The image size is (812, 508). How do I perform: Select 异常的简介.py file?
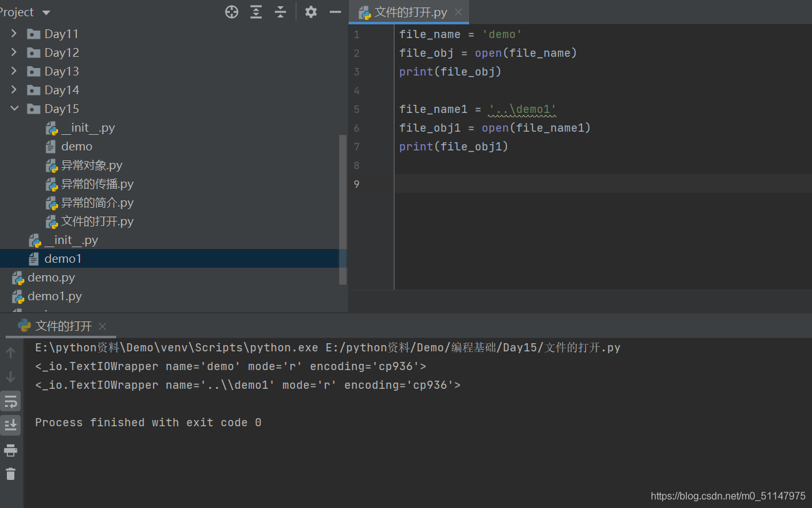point(97,203)
